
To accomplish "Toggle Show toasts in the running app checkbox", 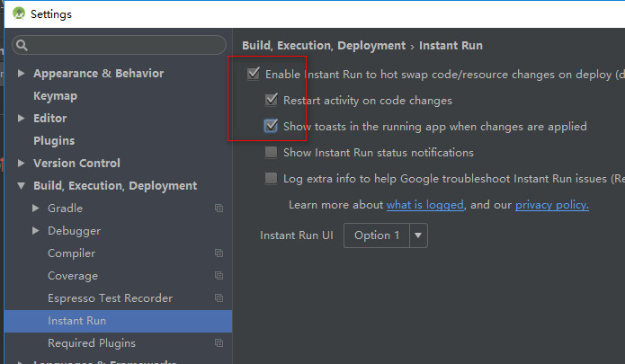I will pyautogui.click(x=271, y=126).
